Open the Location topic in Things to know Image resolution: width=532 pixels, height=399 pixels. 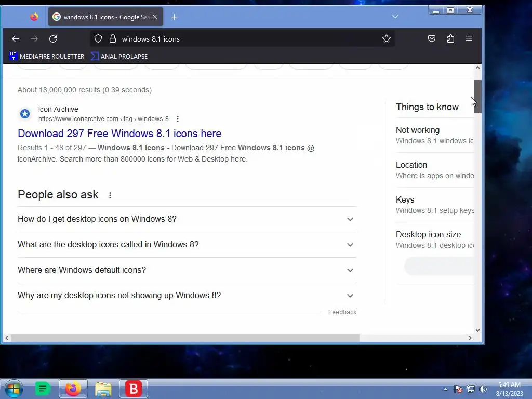point(435,170)
